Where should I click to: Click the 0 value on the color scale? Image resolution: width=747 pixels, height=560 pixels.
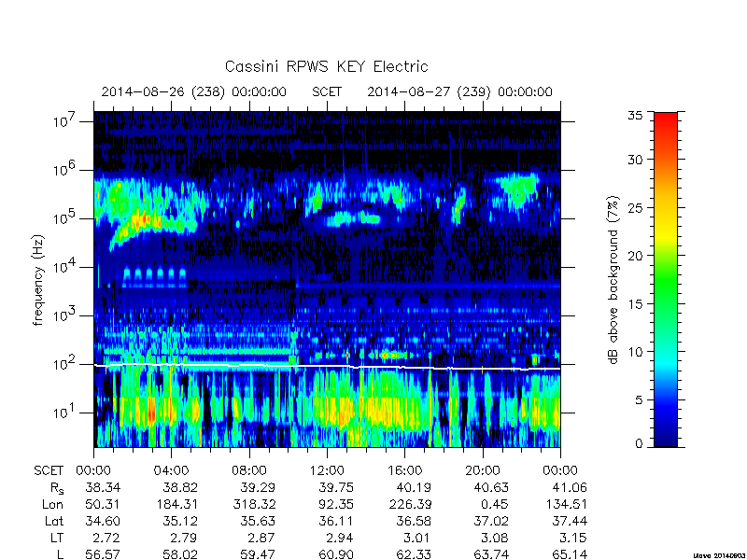(x=639, y=444)
